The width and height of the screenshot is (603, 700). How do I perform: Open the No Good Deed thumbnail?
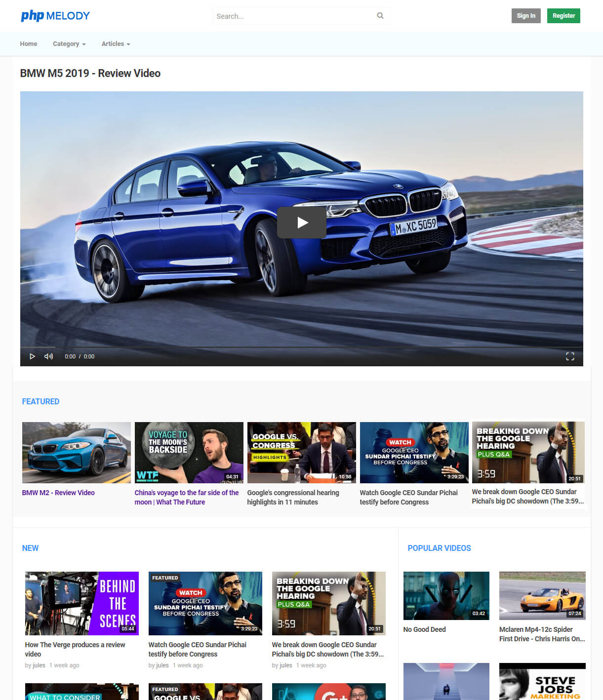446,595
